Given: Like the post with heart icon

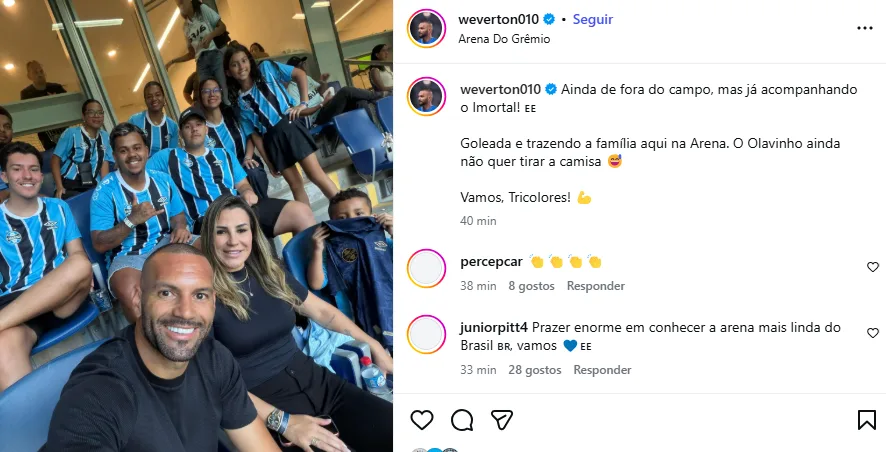Looking at the screenshot, I should (422, 420).
